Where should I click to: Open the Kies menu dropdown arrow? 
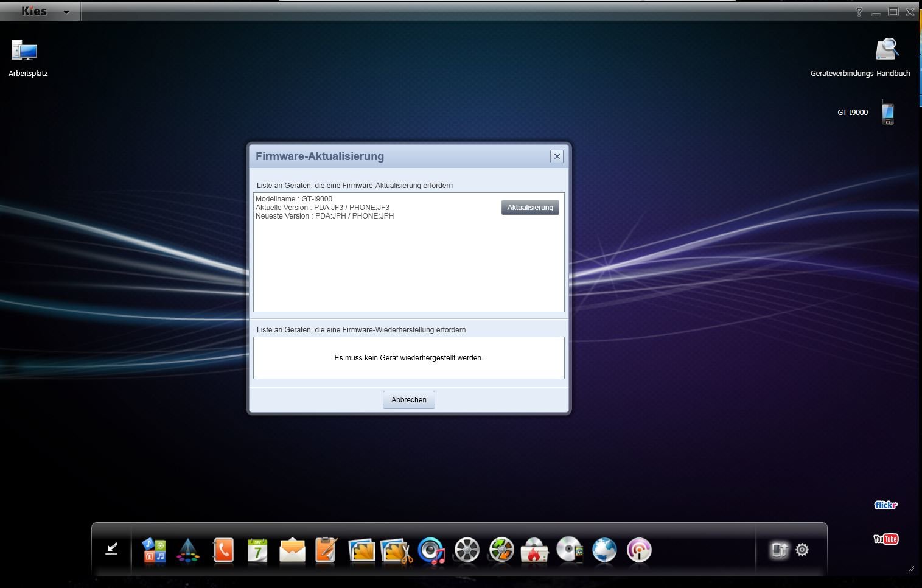coord(66,12)
